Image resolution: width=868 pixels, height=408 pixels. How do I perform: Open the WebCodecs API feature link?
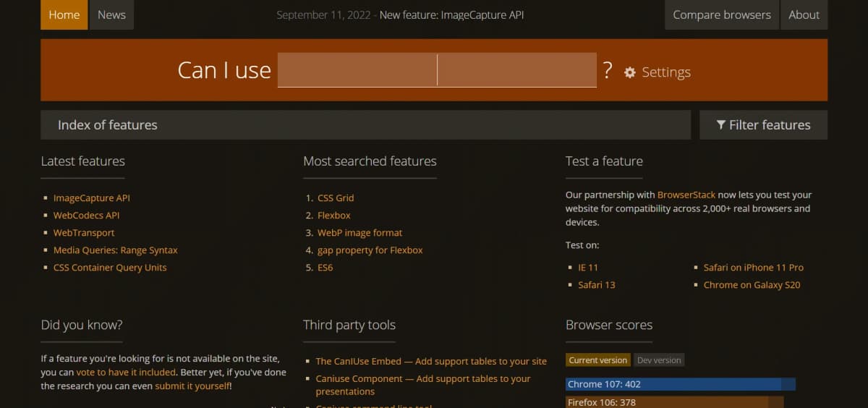pos(86,216)
